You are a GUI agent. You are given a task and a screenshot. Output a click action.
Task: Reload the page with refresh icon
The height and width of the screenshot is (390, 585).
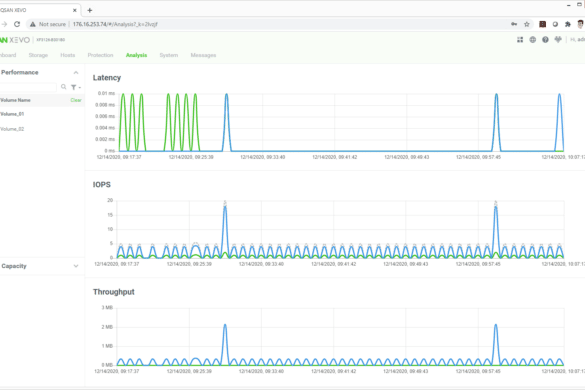click(17, 24)
